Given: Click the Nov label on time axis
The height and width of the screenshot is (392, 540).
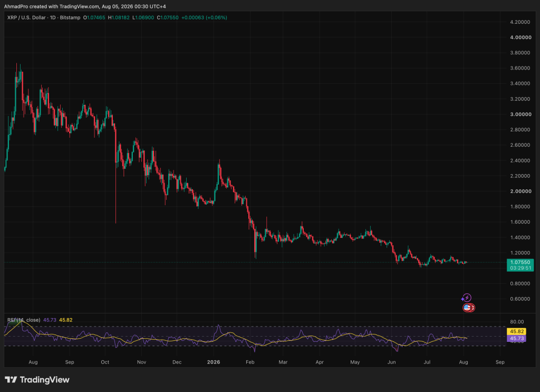Looking at the screenshot, I should (x=141, y=362).
